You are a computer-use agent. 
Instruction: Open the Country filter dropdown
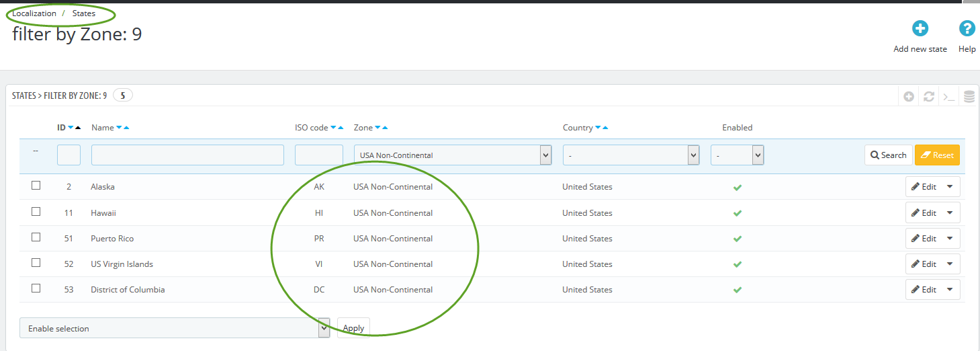point(631,155)
